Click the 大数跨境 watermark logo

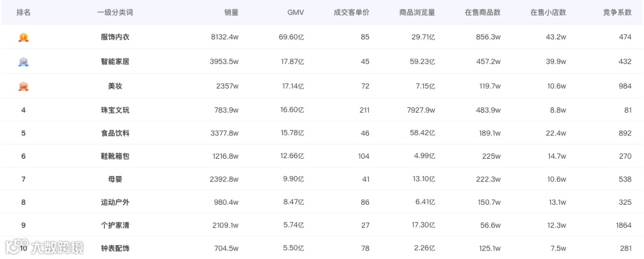click(44, 247)
